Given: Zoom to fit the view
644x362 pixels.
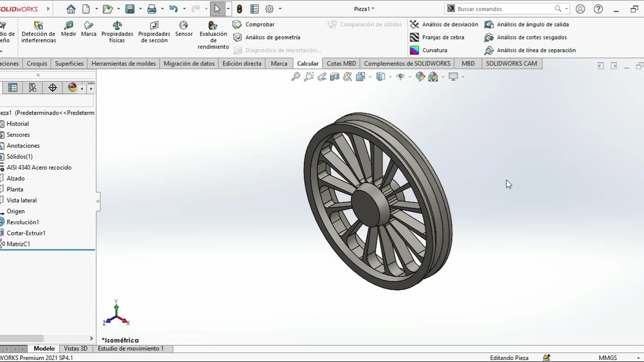Looking at the screenshot, I should (x=296, y=76).
